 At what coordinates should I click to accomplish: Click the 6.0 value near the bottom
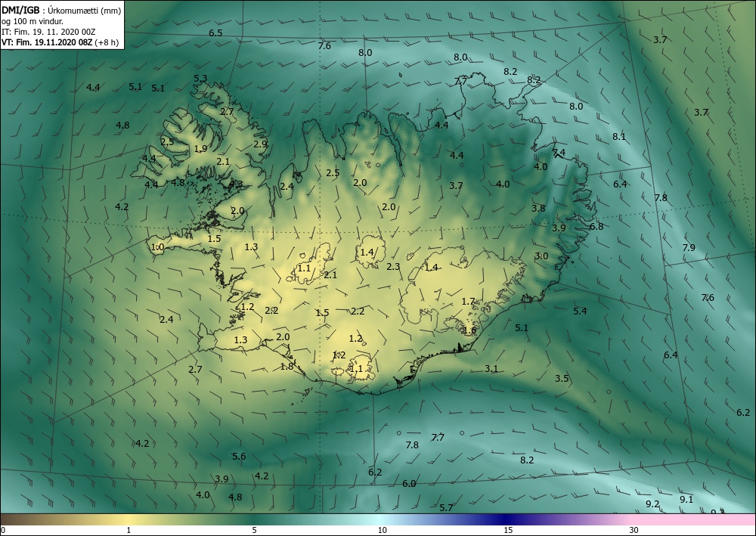tap(409, 484)
